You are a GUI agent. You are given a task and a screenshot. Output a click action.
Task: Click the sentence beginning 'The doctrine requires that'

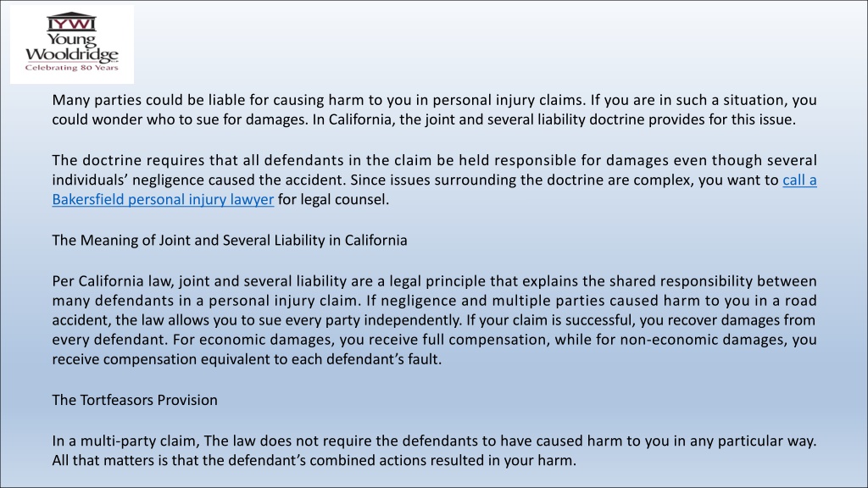(x=435, y=160)
